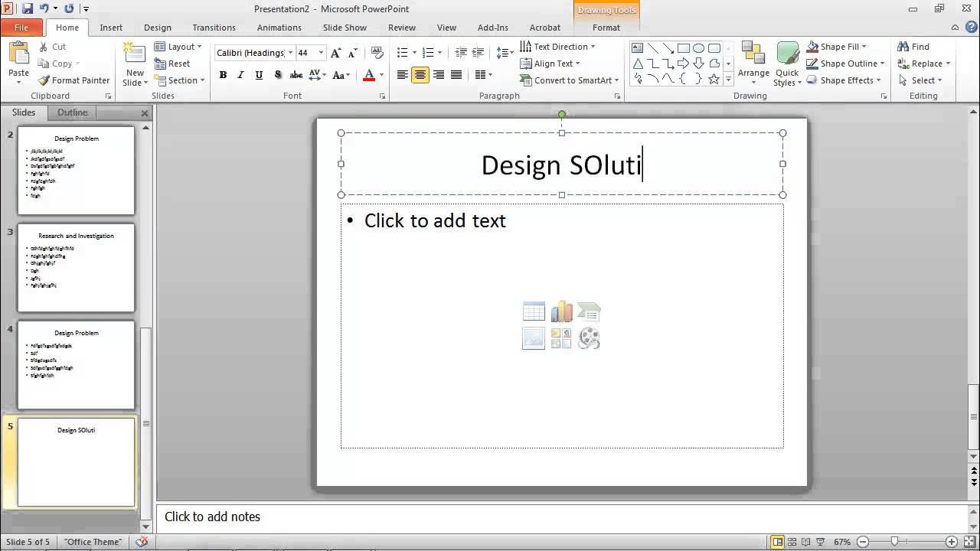The height and width of the screenshot is (551, 980).
Task: Click the Increase List Level icon
Action: [479, 53]
